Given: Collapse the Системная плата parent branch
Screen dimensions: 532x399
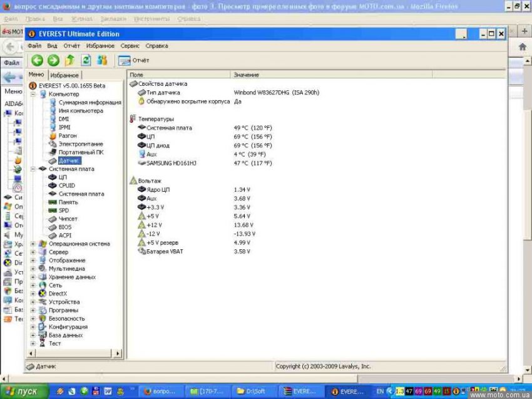Looking at the screenshot, I should pos(33,168).
